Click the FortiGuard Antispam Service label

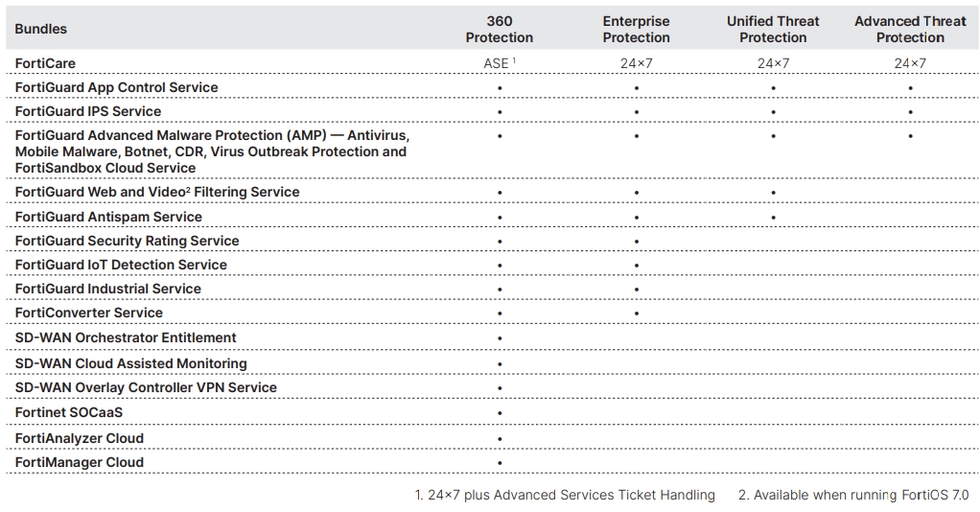pyautogui.click(x=108, y=217)
